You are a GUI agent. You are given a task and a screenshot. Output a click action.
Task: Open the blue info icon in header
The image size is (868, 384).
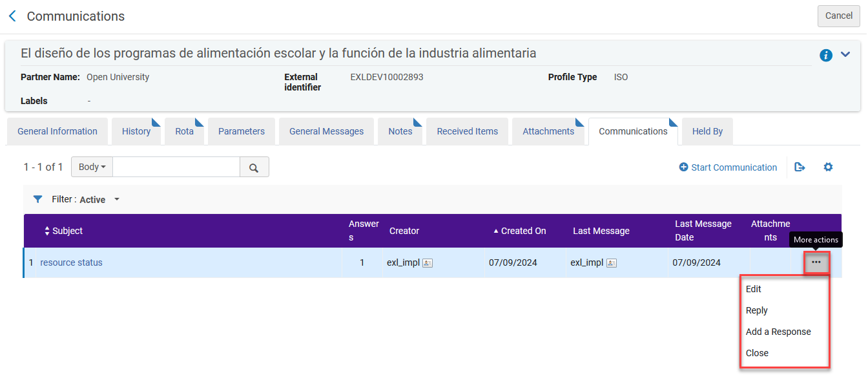[825, 56]
